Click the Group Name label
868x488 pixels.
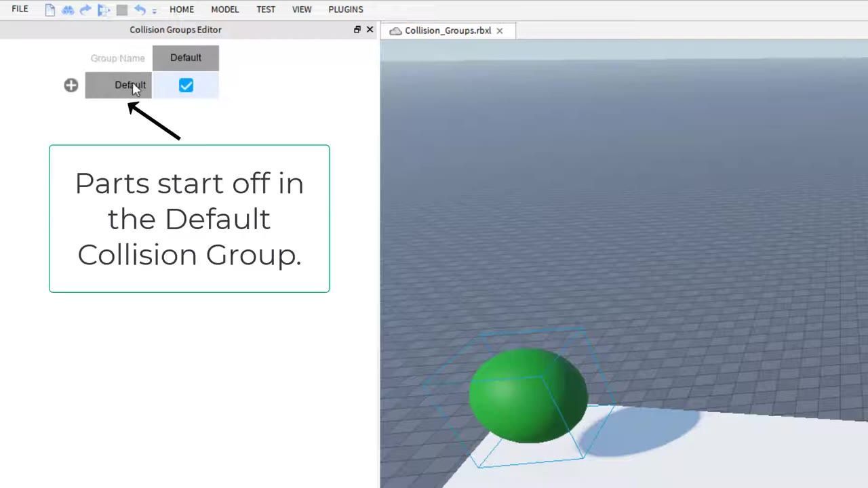click(118, 58)
